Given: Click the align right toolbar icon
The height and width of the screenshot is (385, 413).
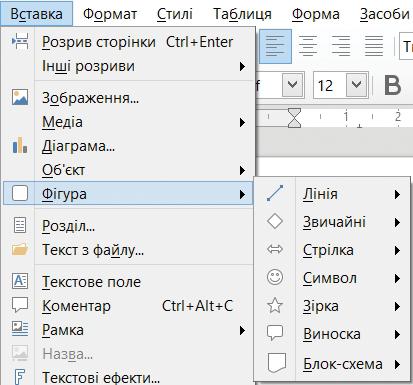Looking at the screenshot, I should click(341, 46).
